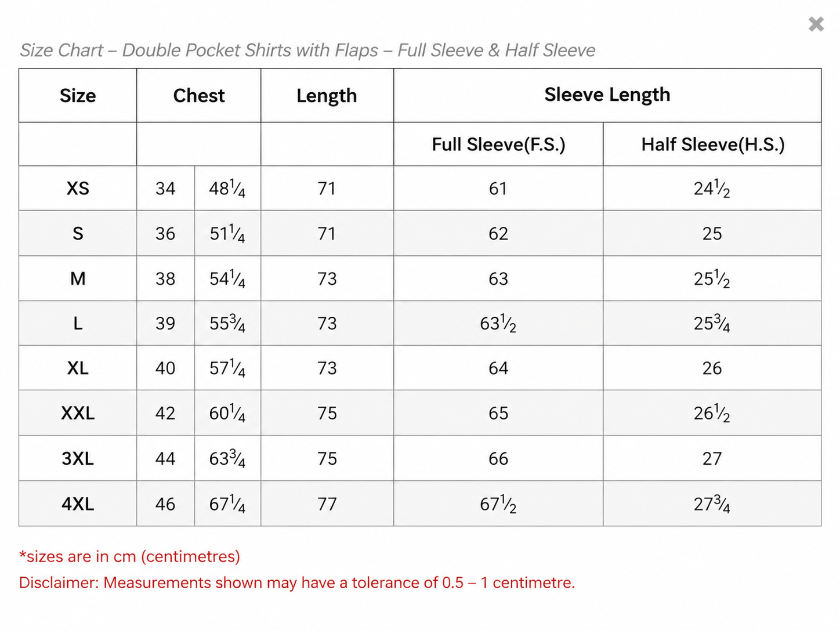Viewport: 840px width, 630px height.
Task: Click the 24½ half sleeve value
Action: coord(712,189)
